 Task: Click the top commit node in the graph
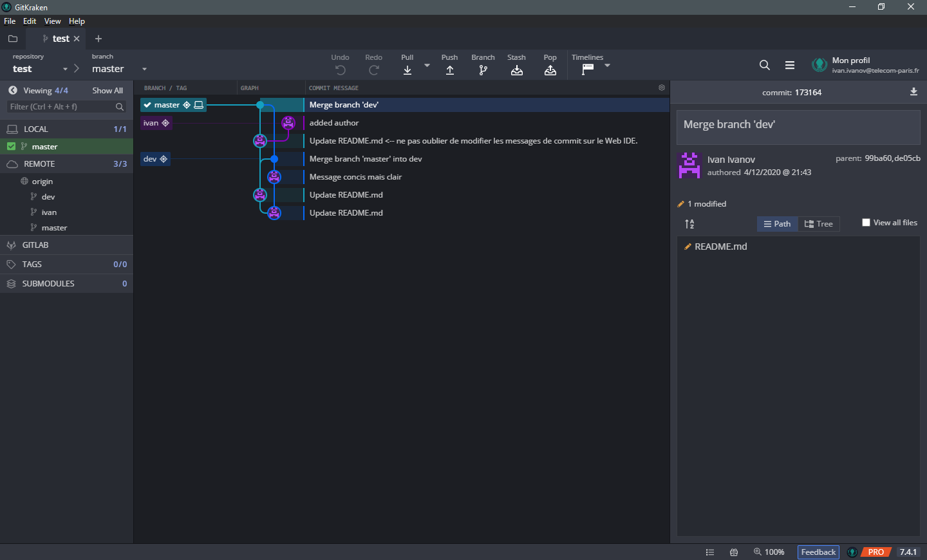click(260, 104)
